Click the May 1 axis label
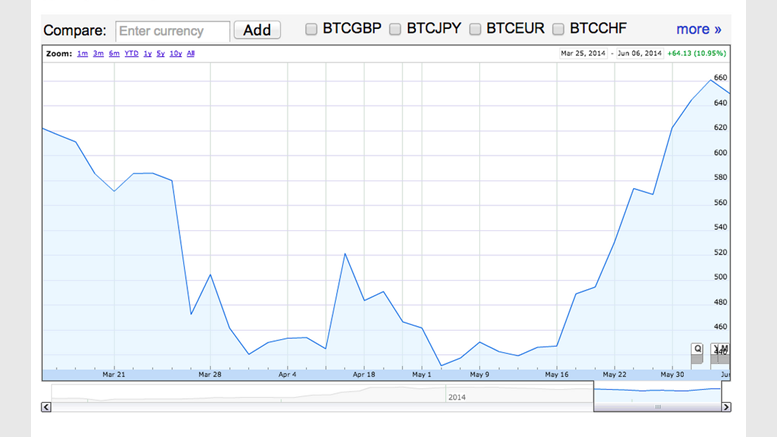 point(422,375)
